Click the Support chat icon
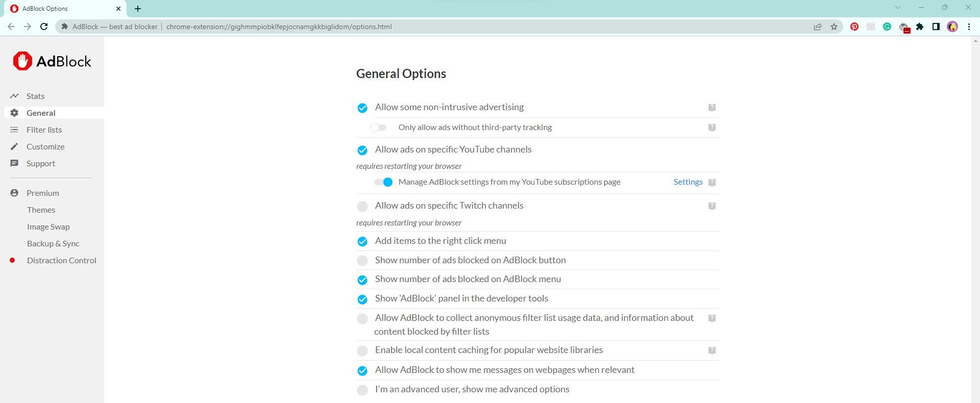This screenshot has height=403, width=980. [14, 163]
